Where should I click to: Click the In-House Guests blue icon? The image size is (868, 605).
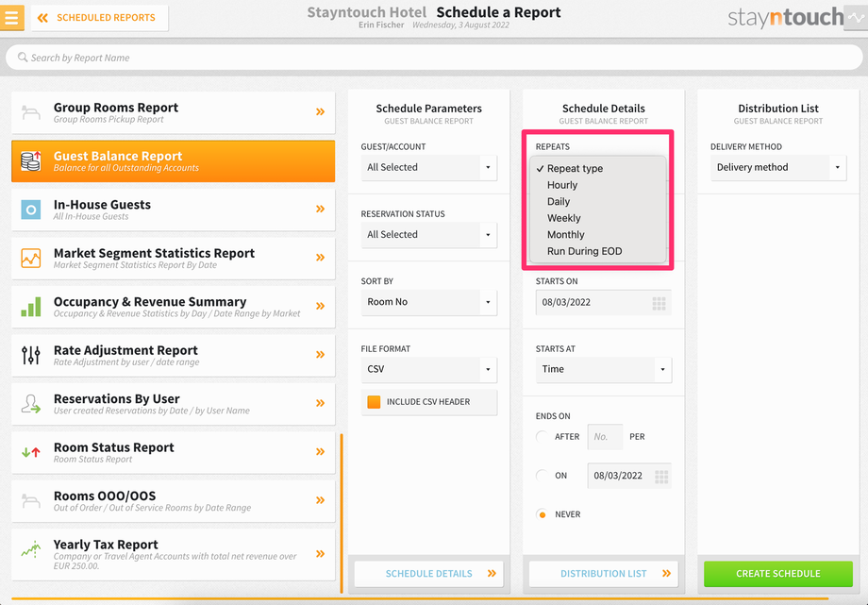pos(31,210)
